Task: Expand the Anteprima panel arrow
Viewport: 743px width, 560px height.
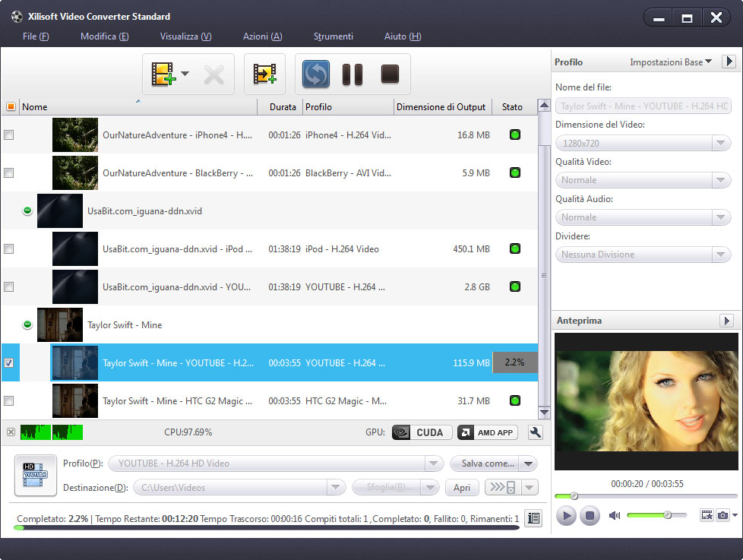Action: pos(727,321)
